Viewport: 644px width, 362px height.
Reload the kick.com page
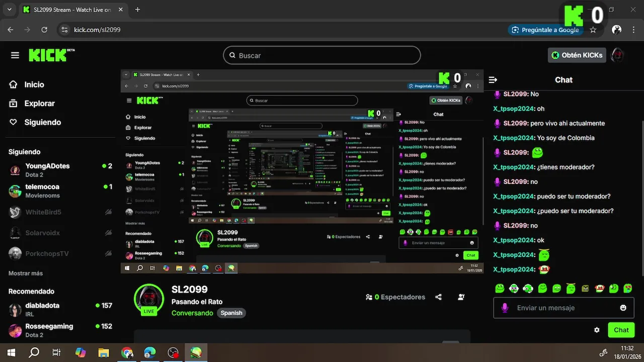[44, 30]
